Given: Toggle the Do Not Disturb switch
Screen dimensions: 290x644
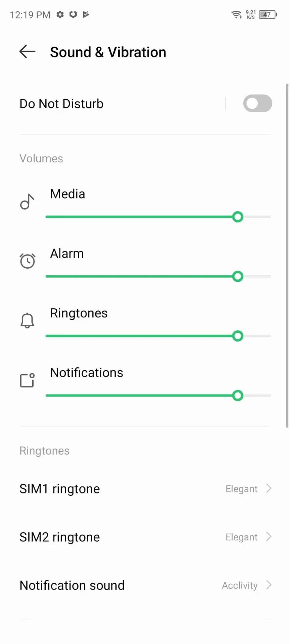Looking at the screenshot, I should 257,103.
